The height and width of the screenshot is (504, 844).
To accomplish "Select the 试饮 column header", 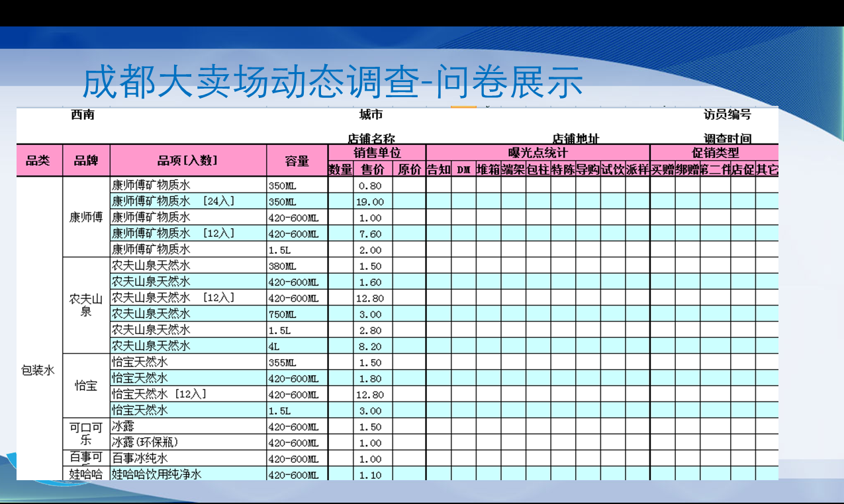I will click(x=613, y=169).
